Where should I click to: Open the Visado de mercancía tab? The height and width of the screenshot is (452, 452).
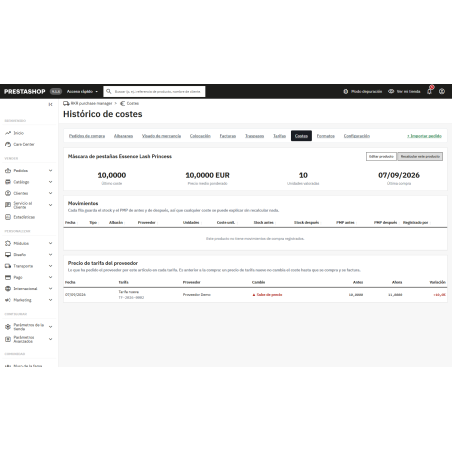point(162,136)
